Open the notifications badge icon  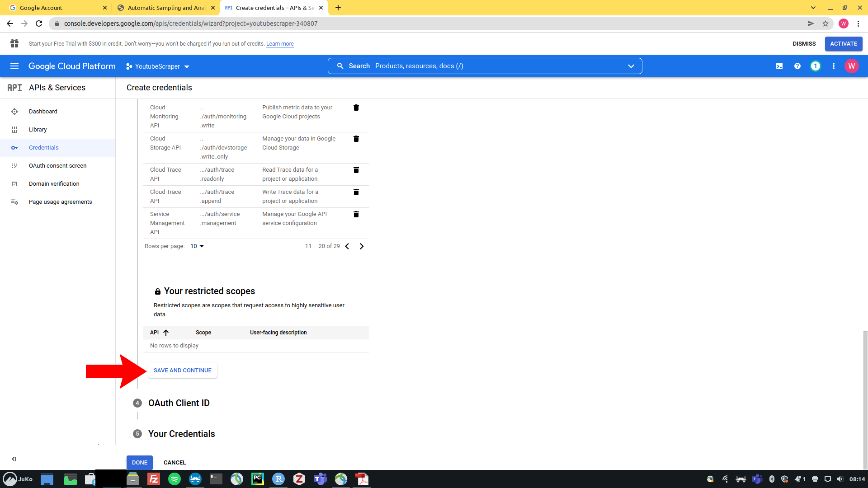[x=816, y=66]
